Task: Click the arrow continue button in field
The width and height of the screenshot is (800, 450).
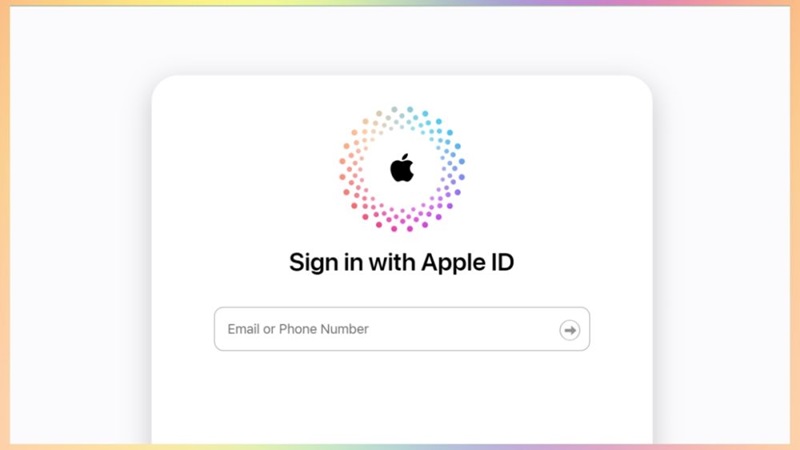Action: pyautogui.click(x=569, y=330)
